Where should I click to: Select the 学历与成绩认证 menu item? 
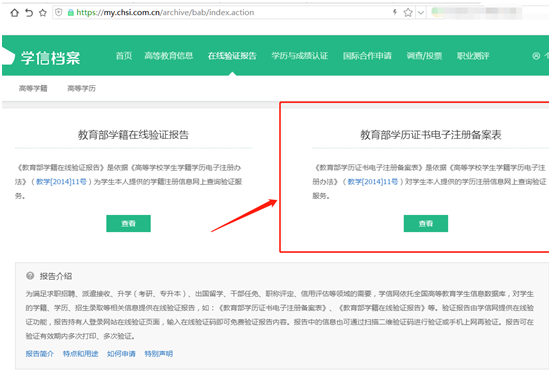pyautogui.click(x=300, y=56)
